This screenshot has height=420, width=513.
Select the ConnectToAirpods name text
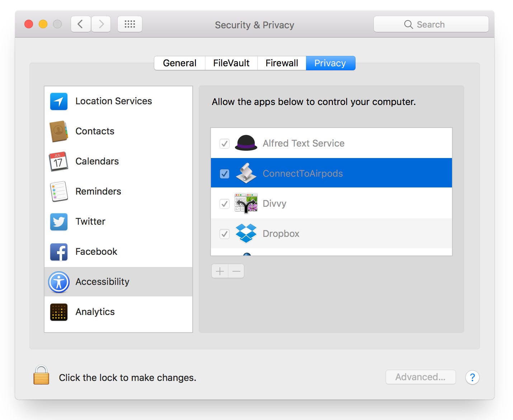303,173
